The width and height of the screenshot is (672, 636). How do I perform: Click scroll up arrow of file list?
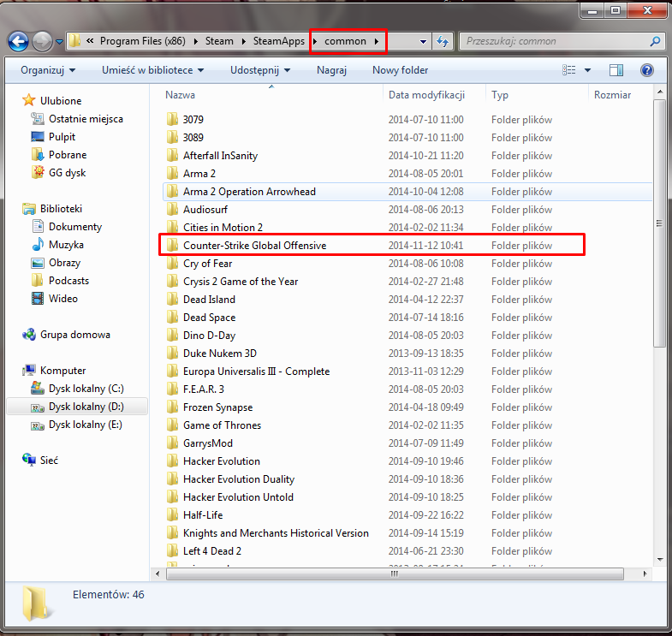[x=659, y=92]
